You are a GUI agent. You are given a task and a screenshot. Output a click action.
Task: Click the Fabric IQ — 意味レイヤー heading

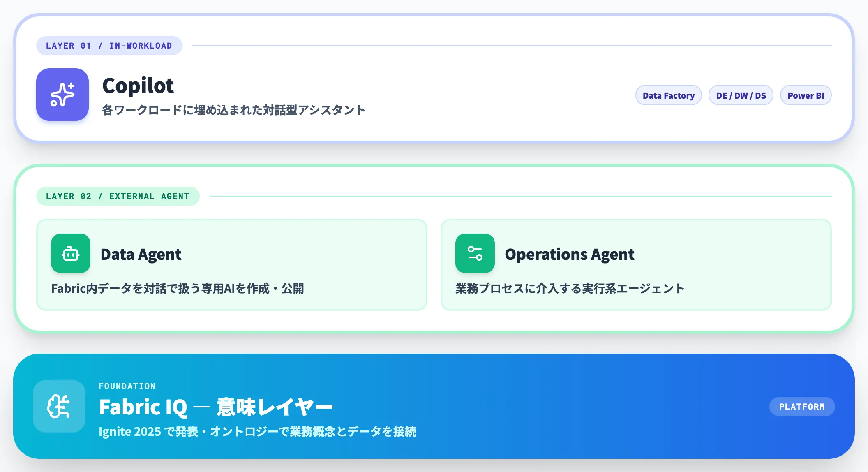(x=216, y=407)
